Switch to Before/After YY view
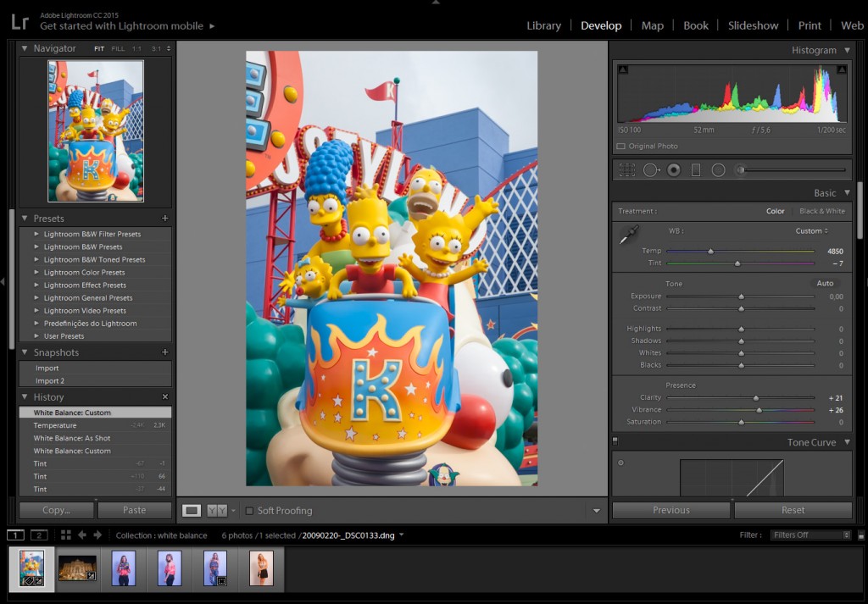The width and height of the screenshot is (868, 604). coord(217,511)
